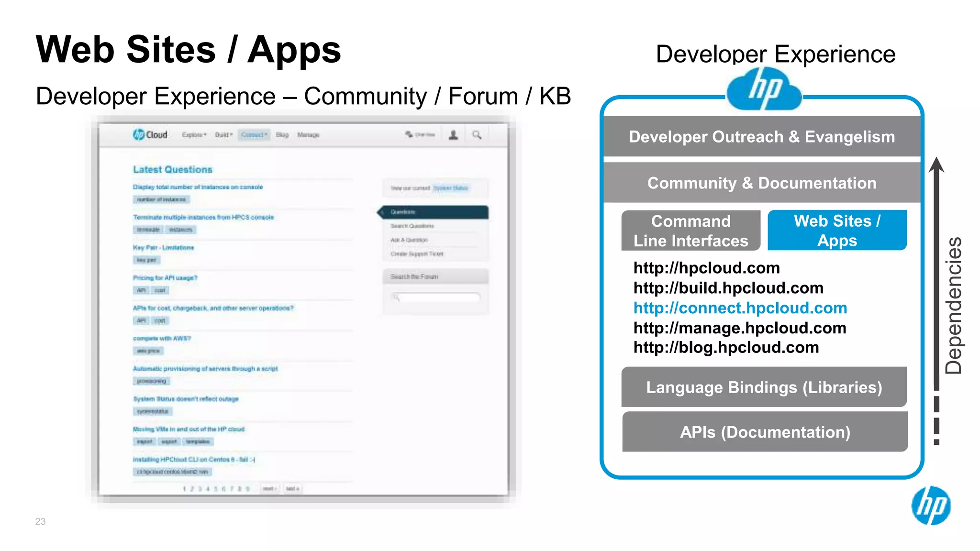Image resolution: width=980 pixels, height=551 pixels.
Task: Click the 'last' pagination button
Action: [x=292, y=489]
